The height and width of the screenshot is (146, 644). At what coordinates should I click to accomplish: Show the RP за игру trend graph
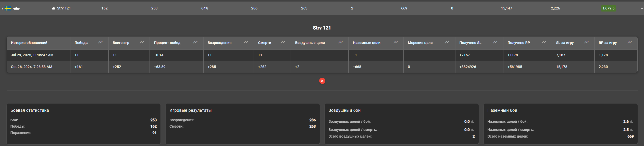tap(629, 42)
